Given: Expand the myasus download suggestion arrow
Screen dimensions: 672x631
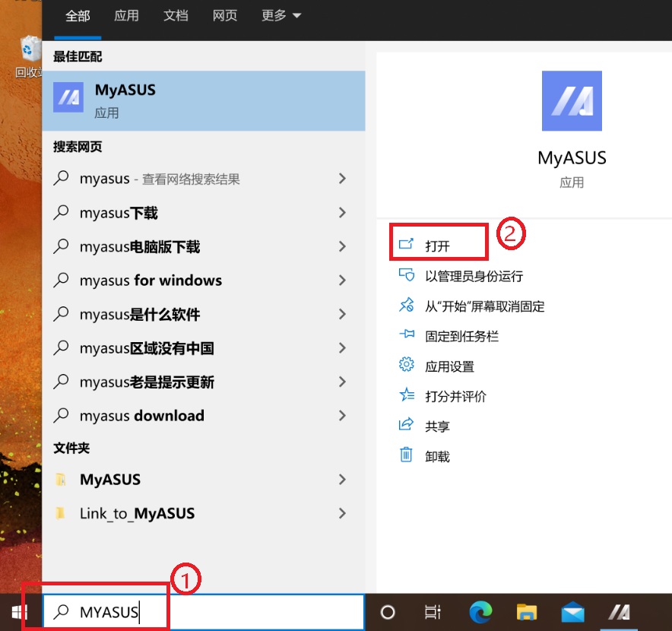Looking at the screenshot, I should tap(342, 415).
